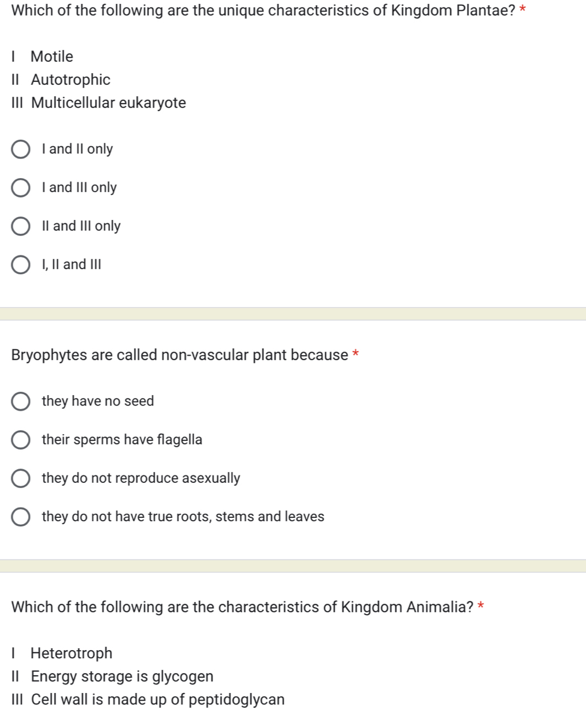Select the "II and III only" radio button
This screenshot has width=586, height=728.
pos(21,226)
